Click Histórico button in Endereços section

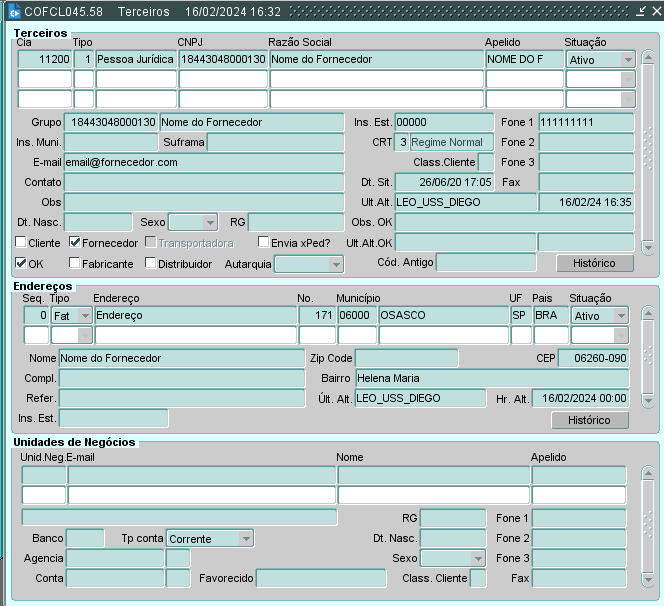pyautogui.click(x=589, y=420)
